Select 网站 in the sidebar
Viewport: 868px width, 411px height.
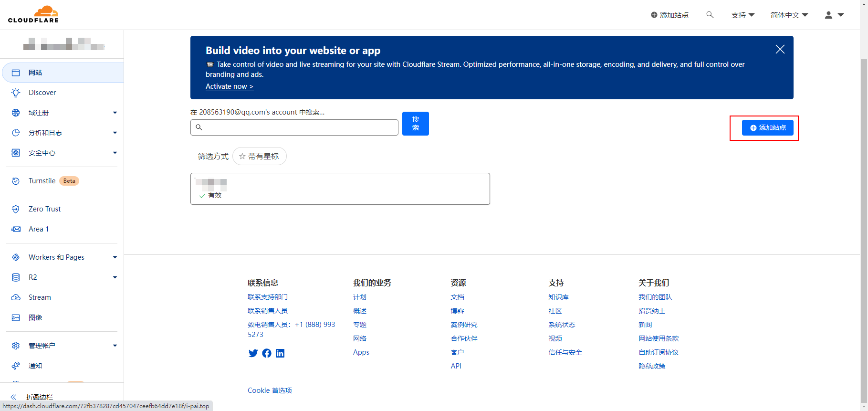(x=63, y=73)
